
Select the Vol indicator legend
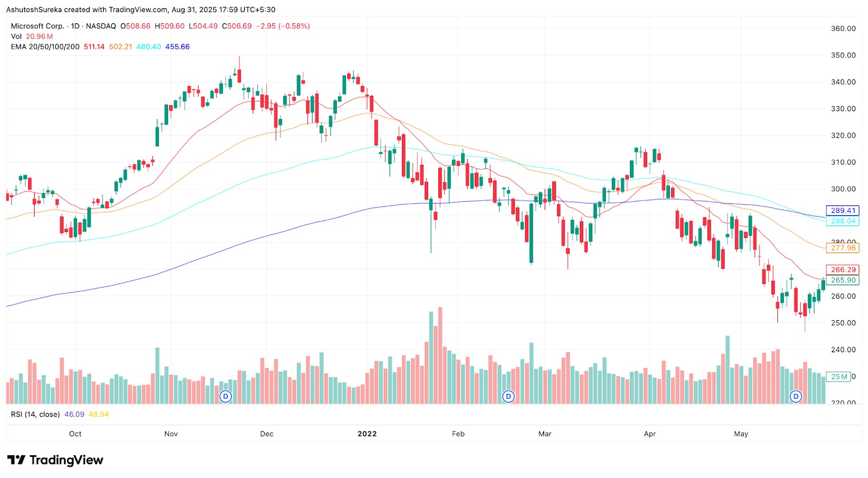point(16,36)
